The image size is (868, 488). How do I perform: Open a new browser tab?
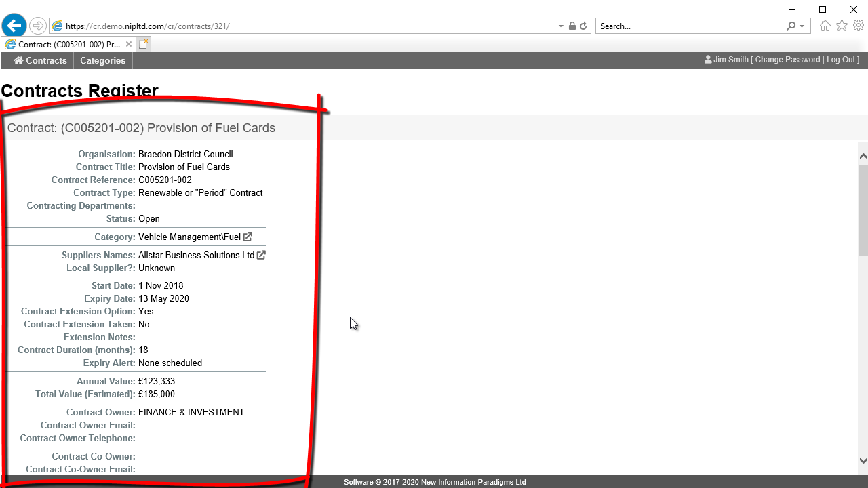point(144,44)
